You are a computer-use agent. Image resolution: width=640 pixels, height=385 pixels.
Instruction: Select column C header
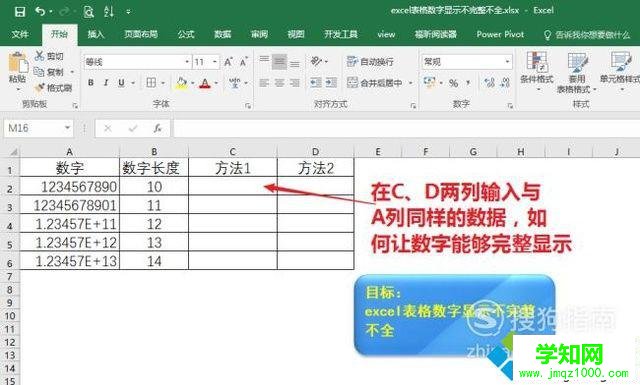233,152
